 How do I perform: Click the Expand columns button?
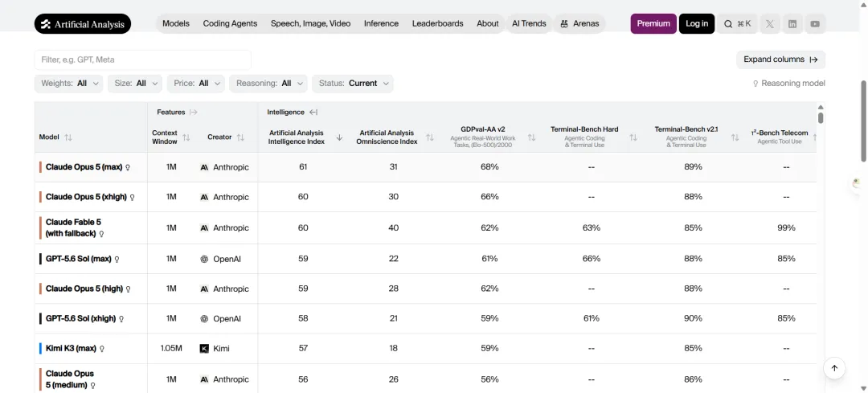pyautogui.click(x=780, y=59)
